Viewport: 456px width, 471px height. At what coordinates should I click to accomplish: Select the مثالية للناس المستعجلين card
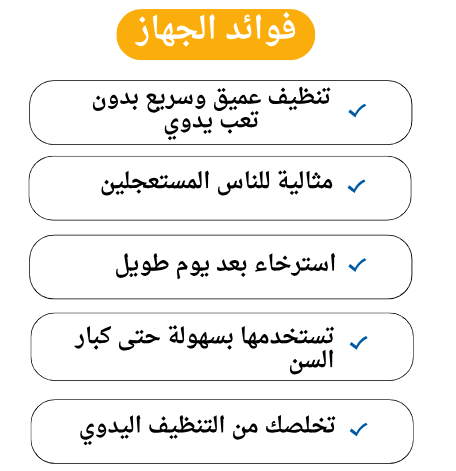click(x=220, y=188)
